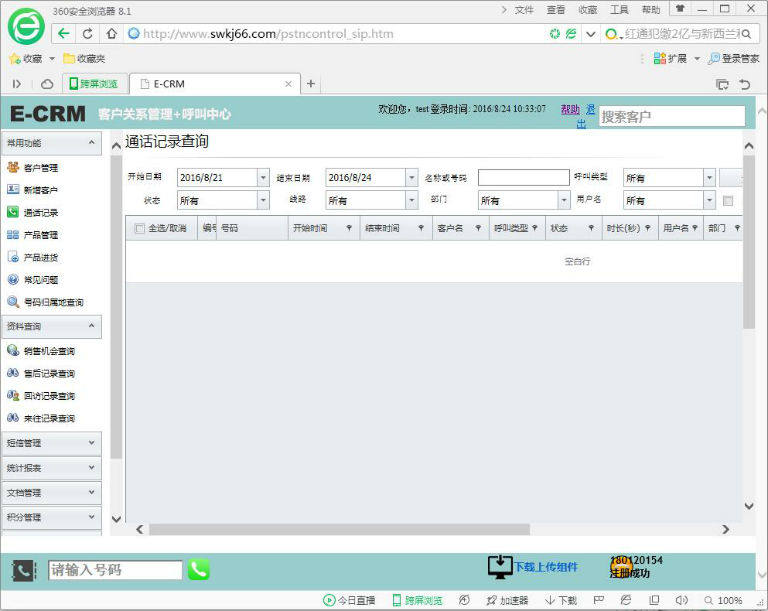Open the 呼叫类型 dropdown

click(x=708, y=178)
